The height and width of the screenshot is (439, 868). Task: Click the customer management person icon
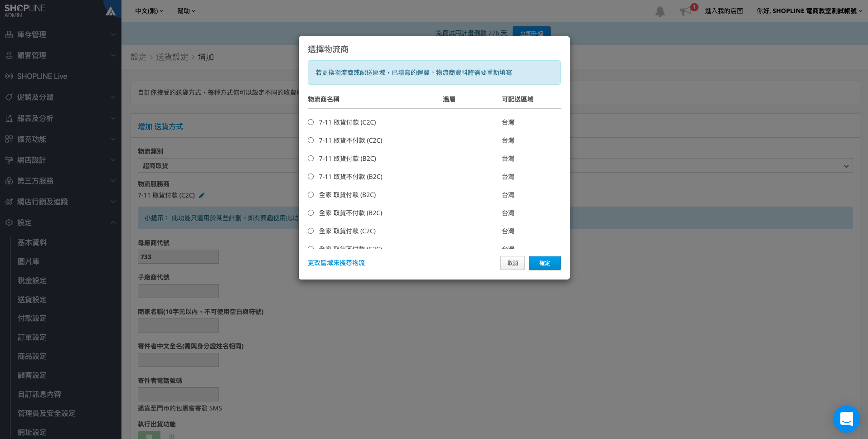click(x=9, y=55)
